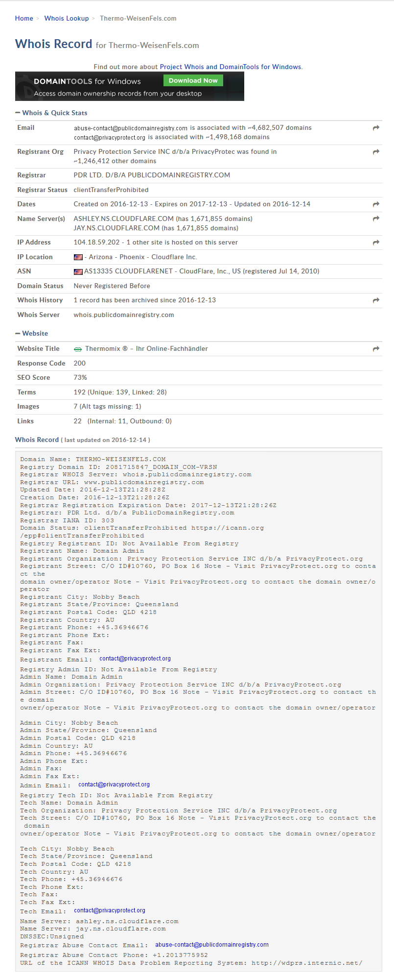The width and height of the screenshot is (394, 980).
Task: Click the share arrow in Email row
Action: [x=376, y=128]
